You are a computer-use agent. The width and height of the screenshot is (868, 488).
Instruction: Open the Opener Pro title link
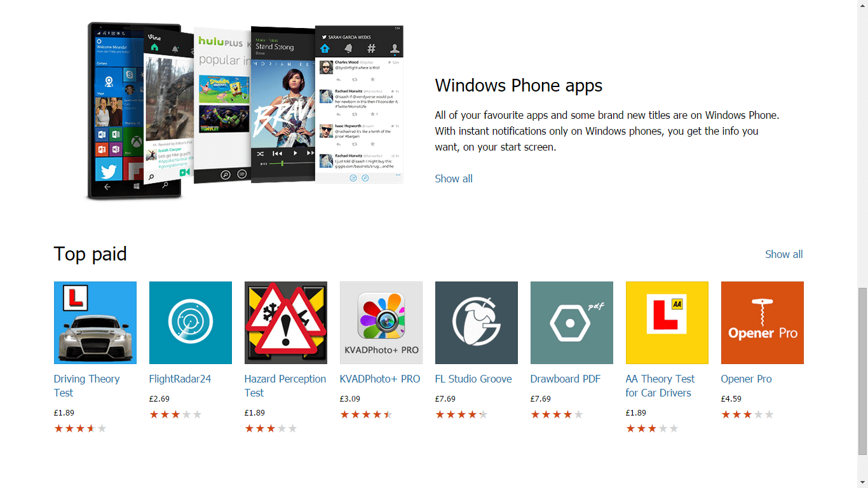pyautogui.click(x=747, y=379)
